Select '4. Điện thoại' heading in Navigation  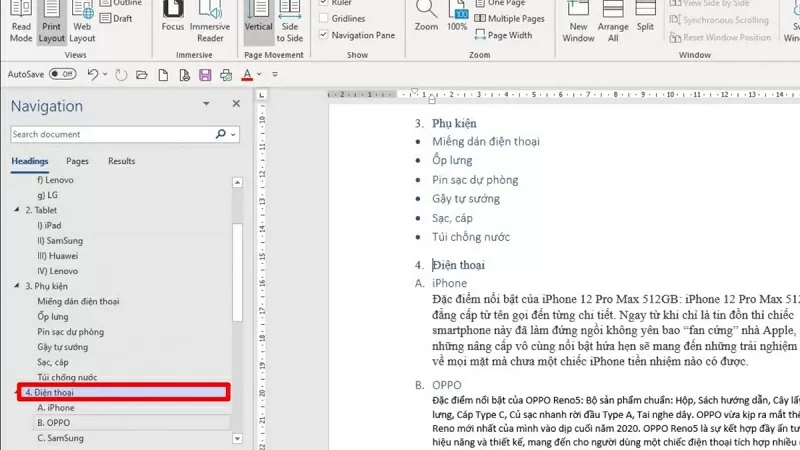coord(124,392)
